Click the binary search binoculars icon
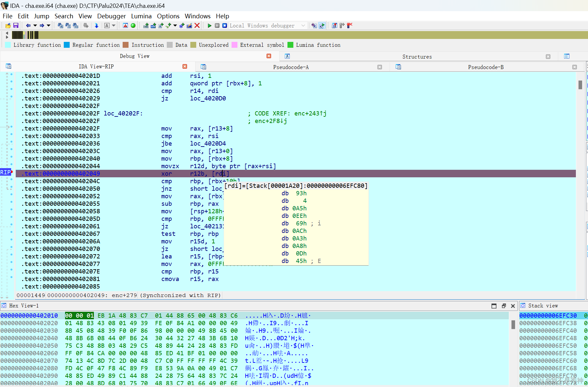Screen dimensions: 588x387 (x=76, y=26)
